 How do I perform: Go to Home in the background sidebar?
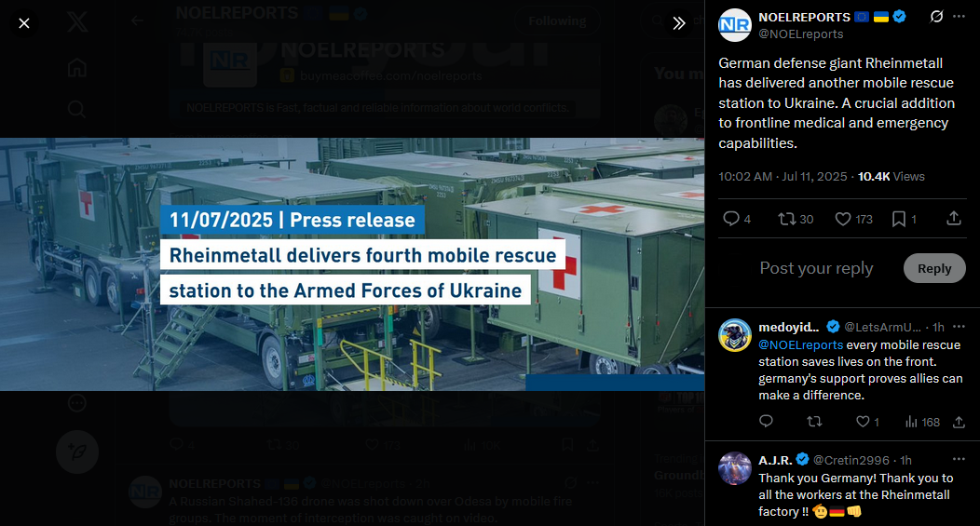(77, 67)
